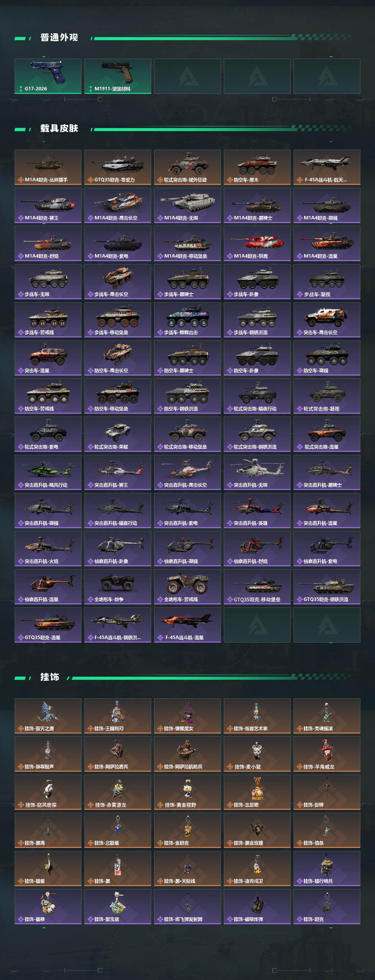Select the 突击车-鹰击长空 assault car skin
This screenshot has width=375, height=980.
pyautogui.click(x=327, y=320)
